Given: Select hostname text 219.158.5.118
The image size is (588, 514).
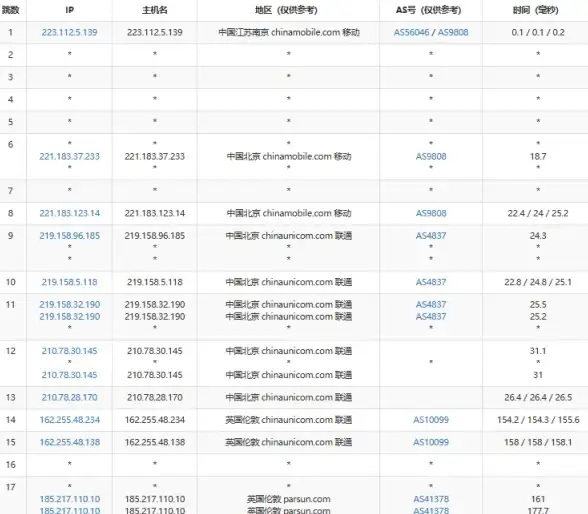Looking at the screenshot, I should tap(154, 282).
